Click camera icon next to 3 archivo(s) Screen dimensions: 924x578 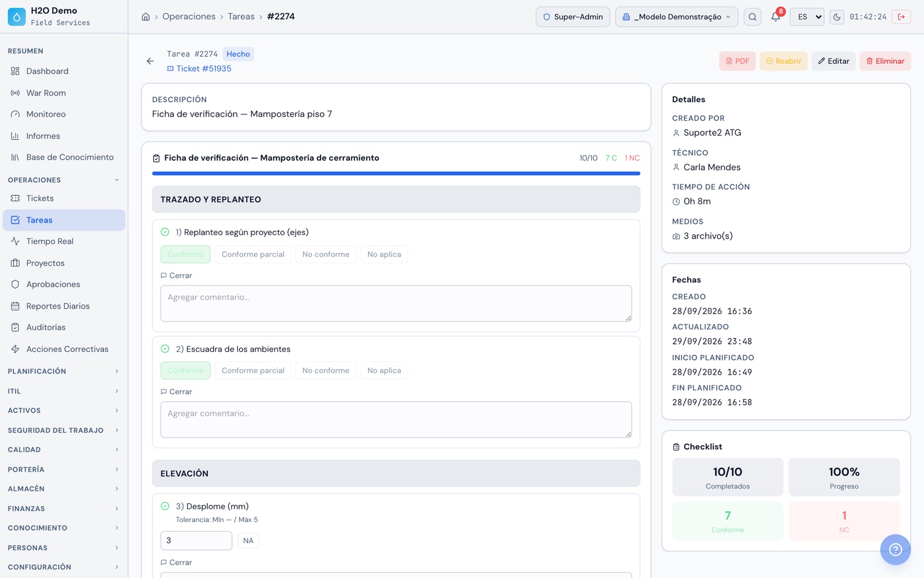click(676, 236)
